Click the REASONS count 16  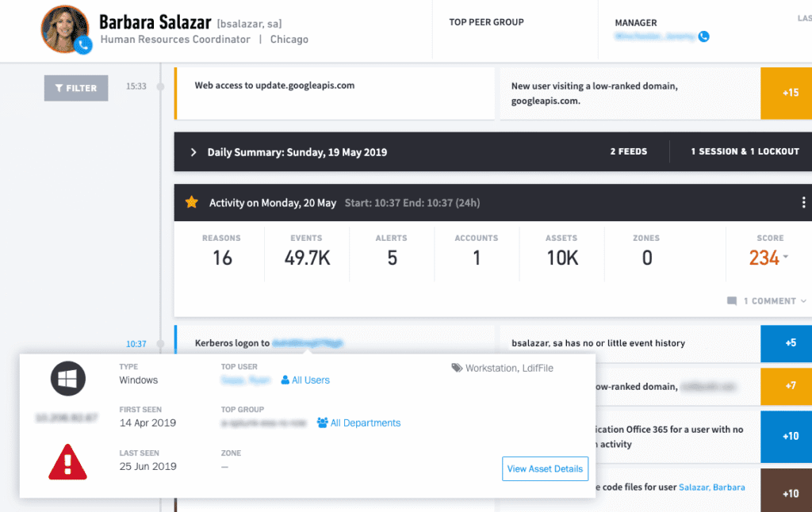click(222, 258)
